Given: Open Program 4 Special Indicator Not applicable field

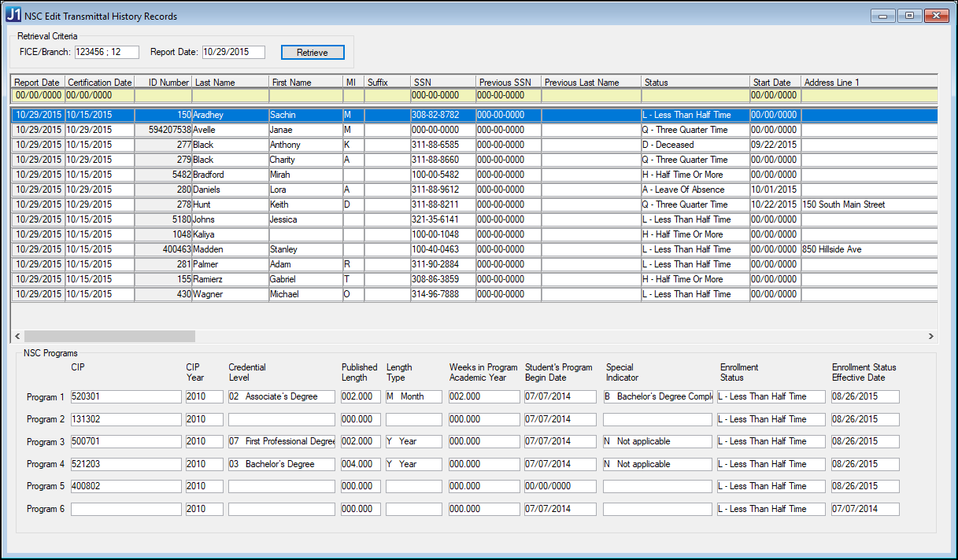Looking at the screenshot, I should point(657,464).
